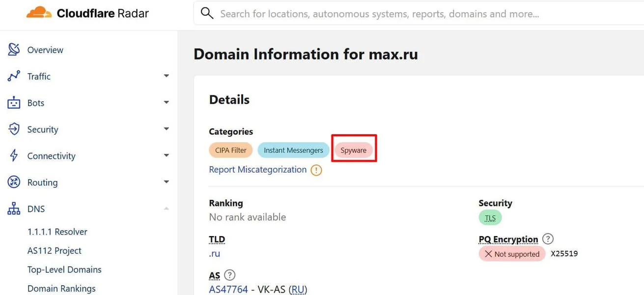Collapse the DNS section
Screen dimensions: 644x295
(166, 208)
